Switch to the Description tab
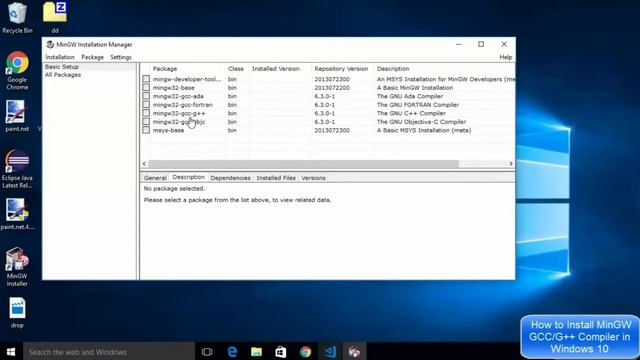This screenshot has width=640, height=360. point(188,177)
